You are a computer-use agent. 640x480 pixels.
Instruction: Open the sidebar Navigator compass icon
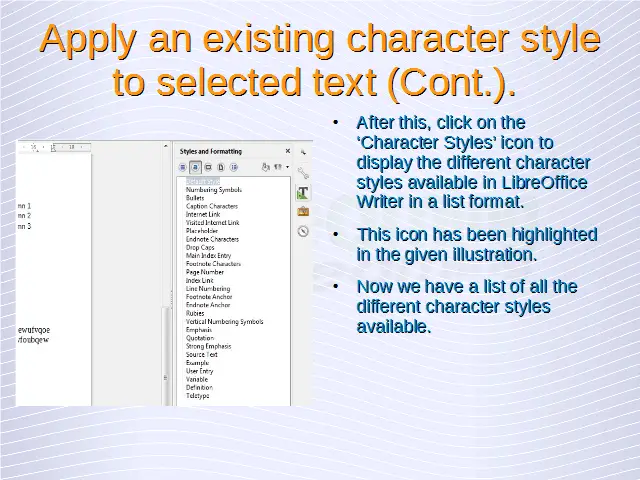(x=303, y=231)
